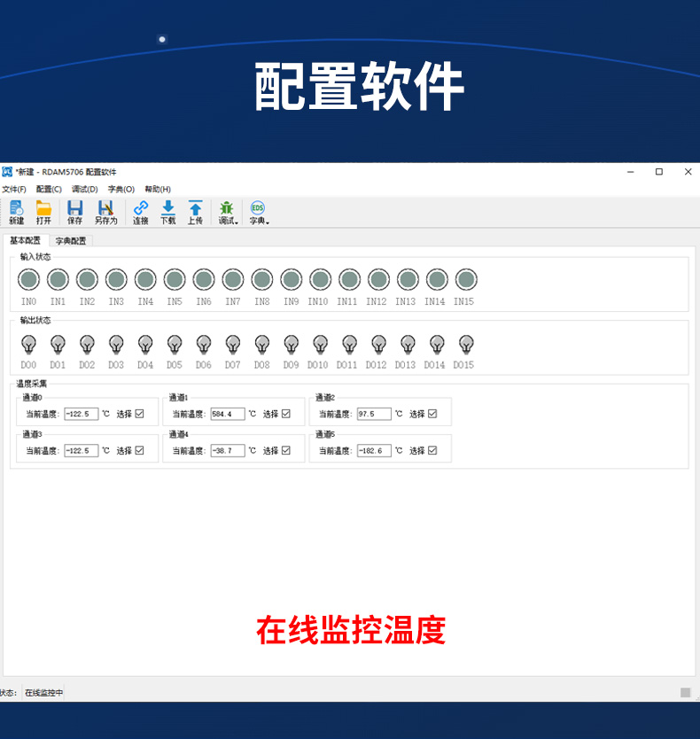Disable the 选择 checkbox for 通道2
This screenshot has width=700, height=739.
(432, 414)
